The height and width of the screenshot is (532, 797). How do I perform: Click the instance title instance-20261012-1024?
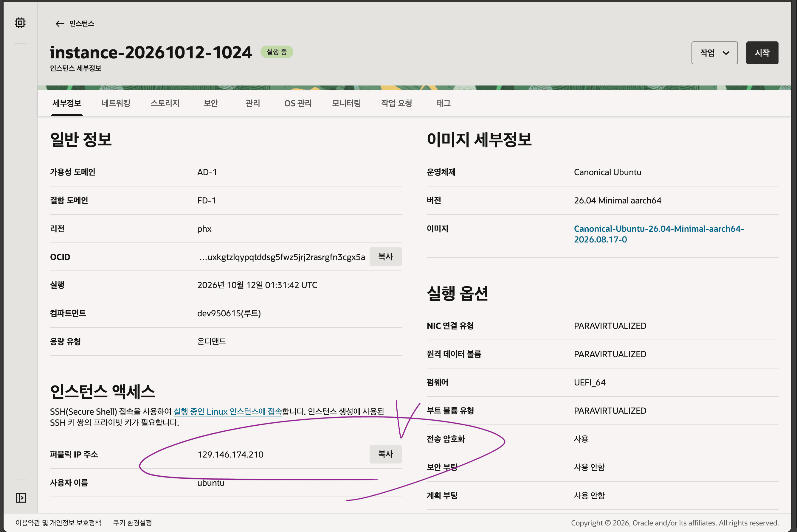click(x=151, y=52)
